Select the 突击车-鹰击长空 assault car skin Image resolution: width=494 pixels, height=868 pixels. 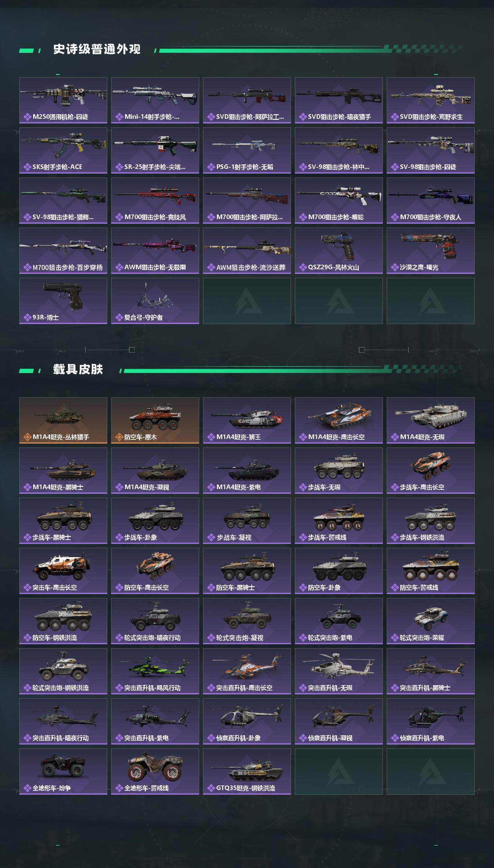tap(63, 571)
